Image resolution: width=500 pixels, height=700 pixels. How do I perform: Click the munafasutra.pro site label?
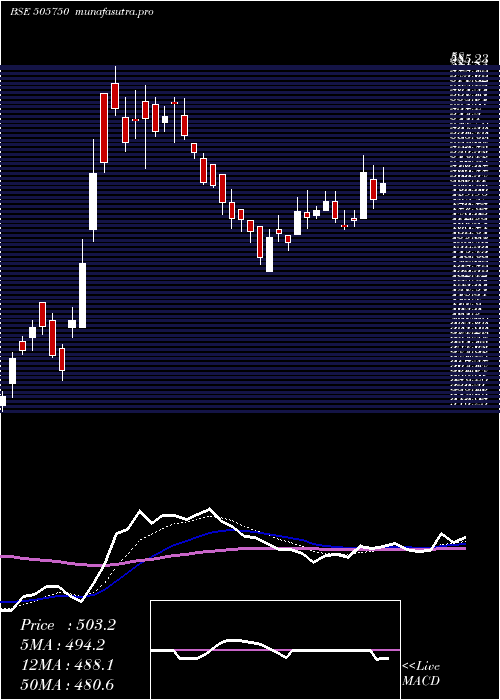115,12
